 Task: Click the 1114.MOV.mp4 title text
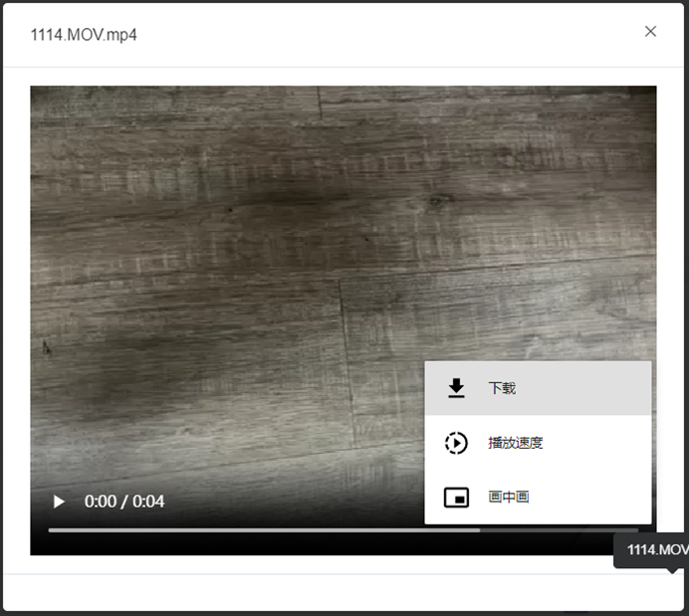pyautogui.click(x=84, y=35)
